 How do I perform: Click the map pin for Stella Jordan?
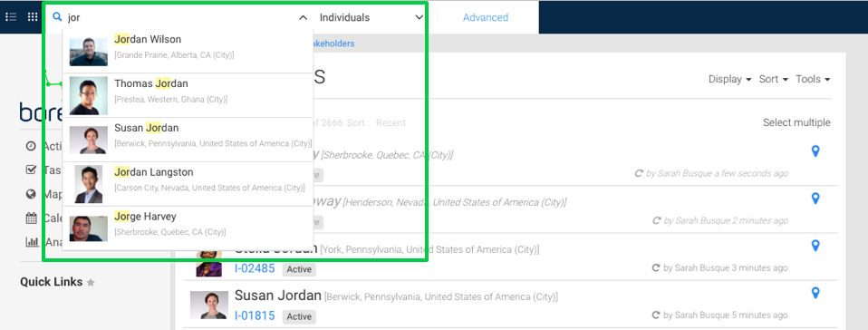pos(815,246)
